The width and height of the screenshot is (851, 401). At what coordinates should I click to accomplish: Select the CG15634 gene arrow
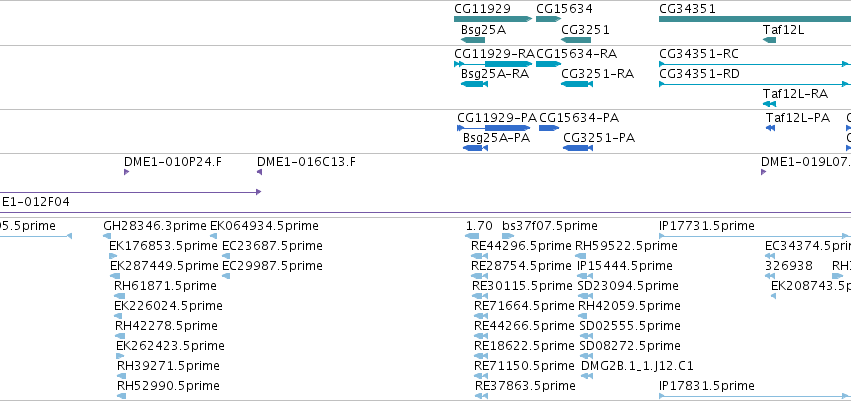(549, 19)
